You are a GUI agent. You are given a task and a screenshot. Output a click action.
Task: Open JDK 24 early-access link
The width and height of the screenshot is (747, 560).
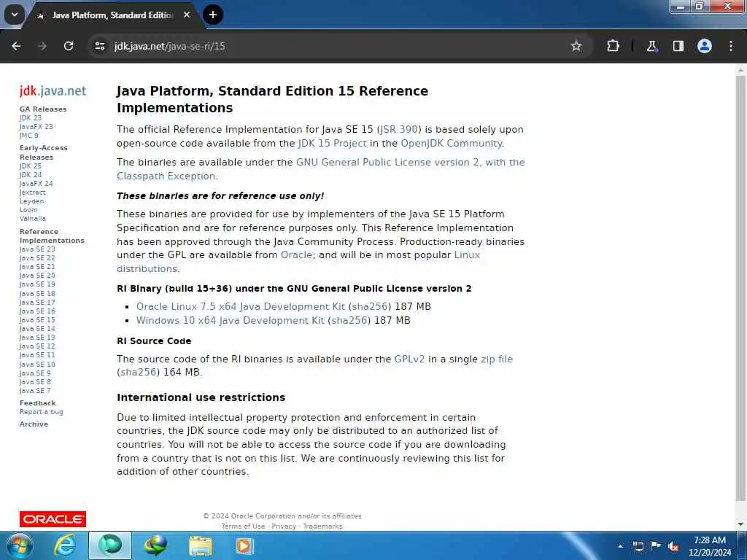pos(31,175)
